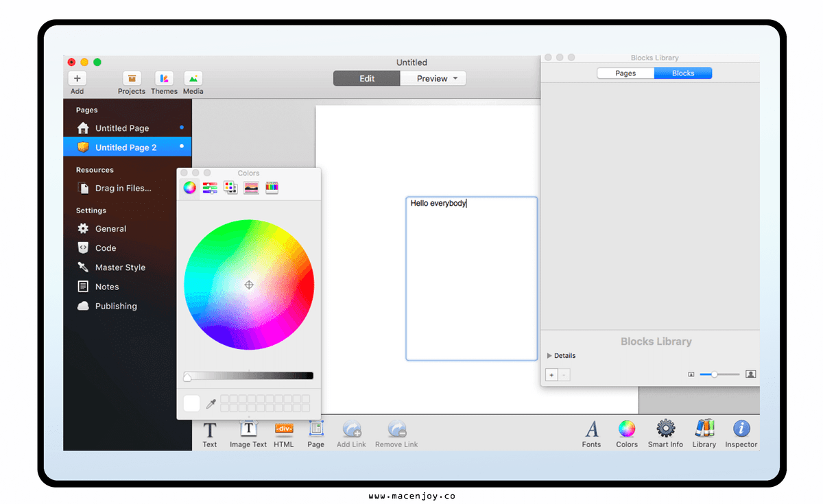
Task: Click the Remove Link icon
Action: click(396, 429)
